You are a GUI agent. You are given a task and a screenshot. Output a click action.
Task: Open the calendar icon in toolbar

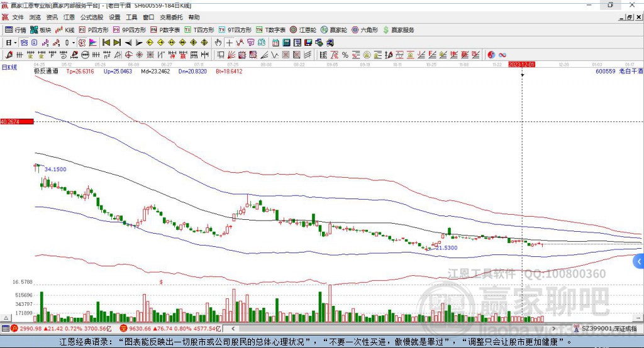point(275,43)
